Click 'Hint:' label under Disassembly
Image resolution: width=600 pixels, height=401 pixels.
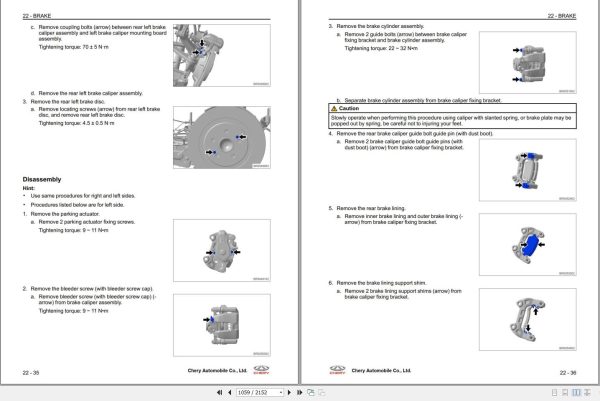click(29, 188)
